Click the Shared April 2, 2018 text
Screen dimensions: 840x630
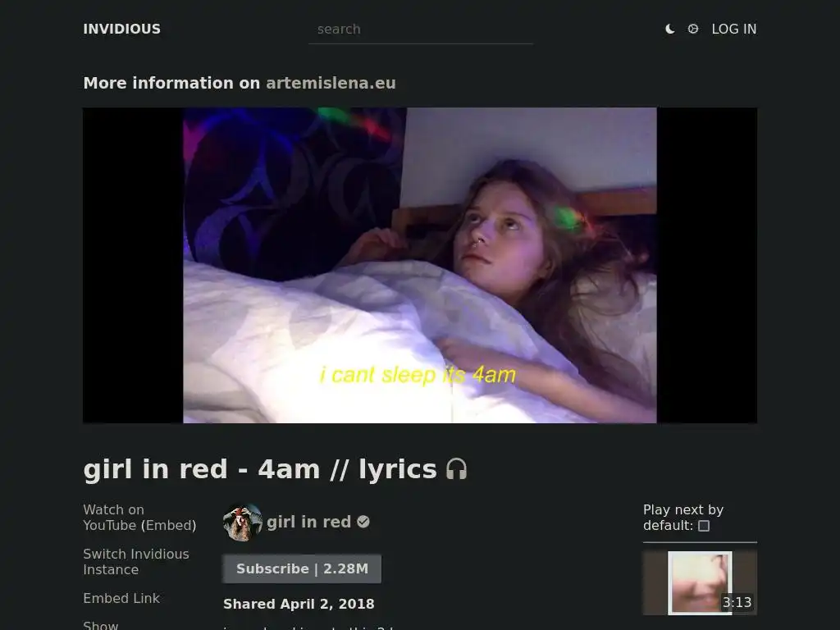[299, 605]
